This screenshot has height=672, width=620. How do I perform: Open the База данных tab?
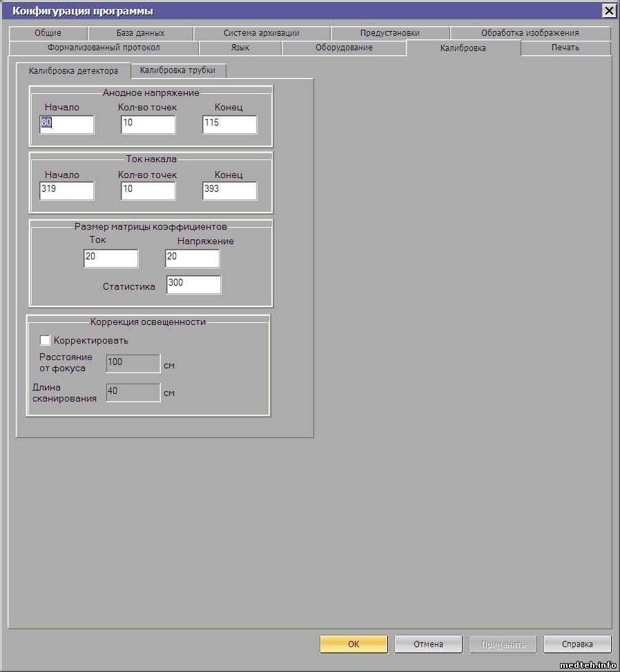tap(140, 33)
